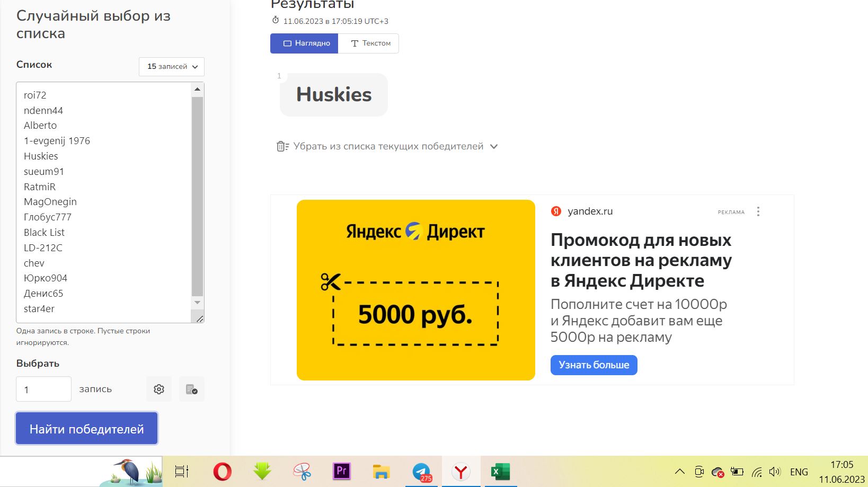Open File Explorer from taskbar
Screen dimensions: 868x487
382,471
